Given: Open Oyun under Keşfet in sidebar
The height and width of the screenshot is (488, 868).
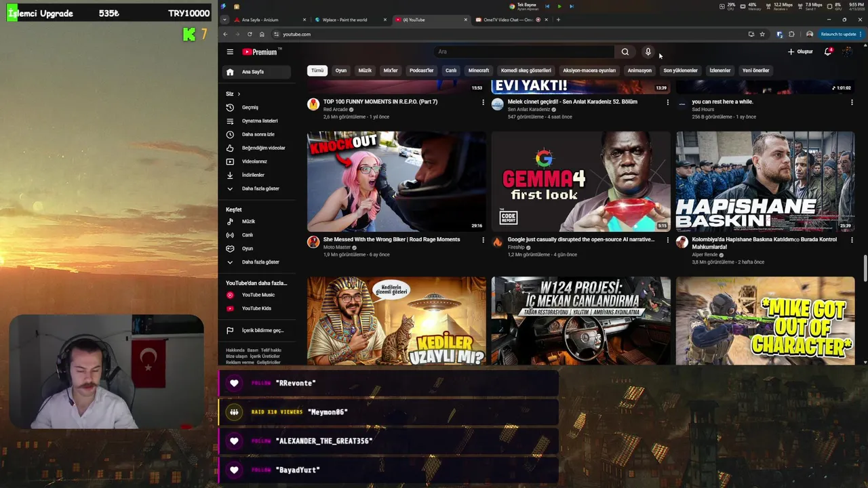Looking at the screenshot, I should click(258, 249).
